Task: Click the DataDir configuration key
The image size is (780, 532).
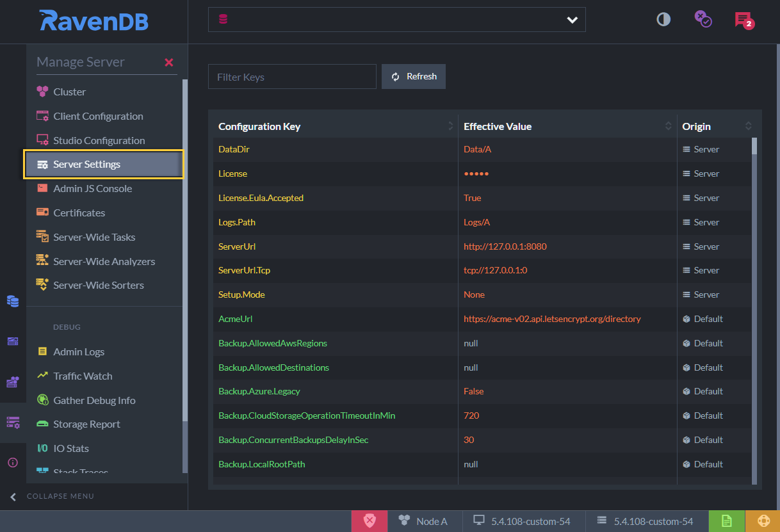Action: [234, 149]
